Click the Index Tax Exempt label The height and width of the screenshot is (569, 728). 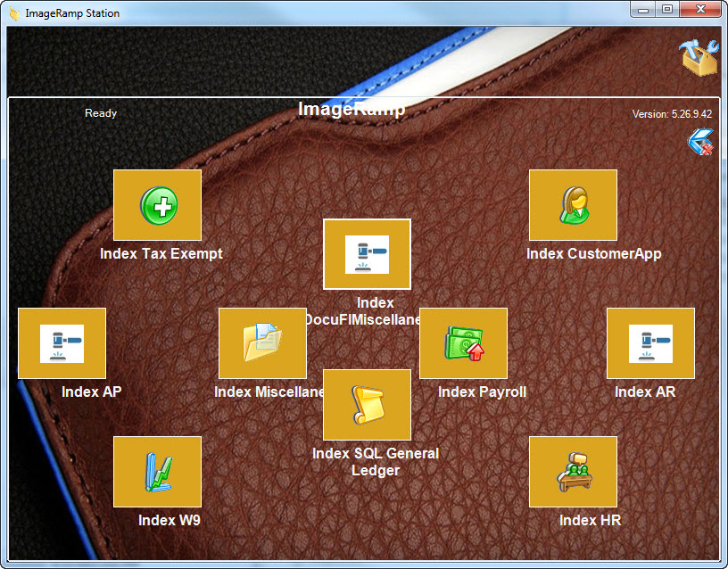click(x=161, y=254)
